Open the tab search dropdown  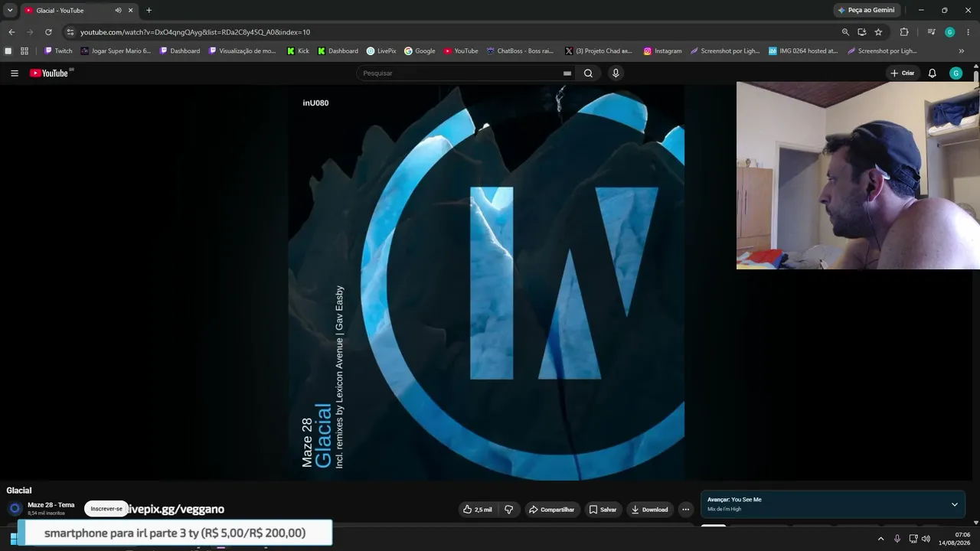point(10,11)
